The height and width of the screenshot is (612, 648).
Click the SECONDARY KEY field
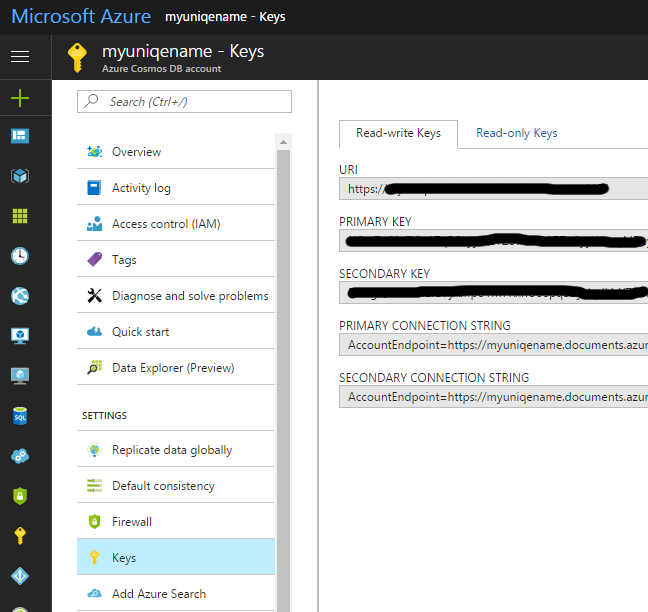[493, 293]
